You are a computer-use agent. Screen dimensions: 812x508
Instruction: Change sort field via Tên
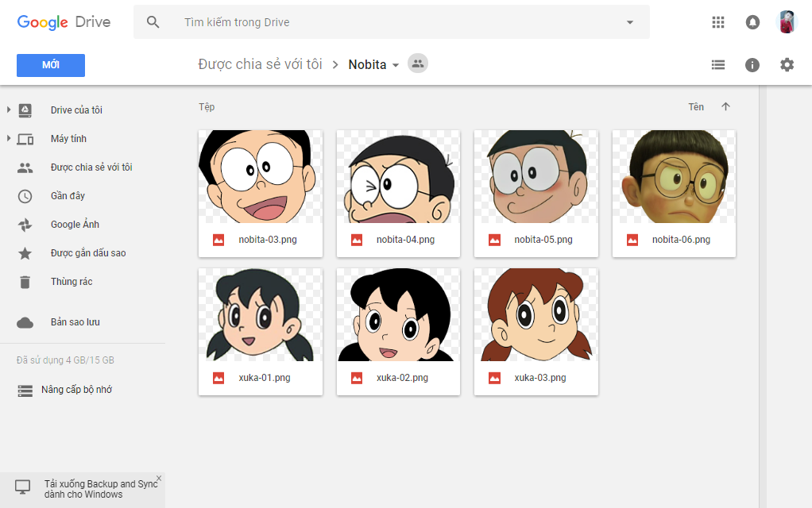click(x=695, y=106)
